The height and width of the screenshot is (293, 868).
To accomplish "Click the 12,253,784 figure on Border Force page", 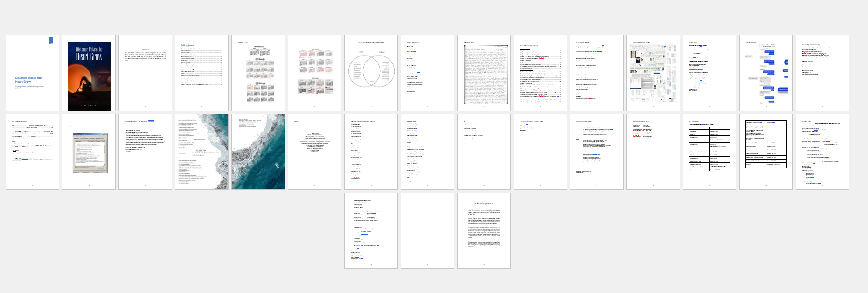I will click(201, 150).
